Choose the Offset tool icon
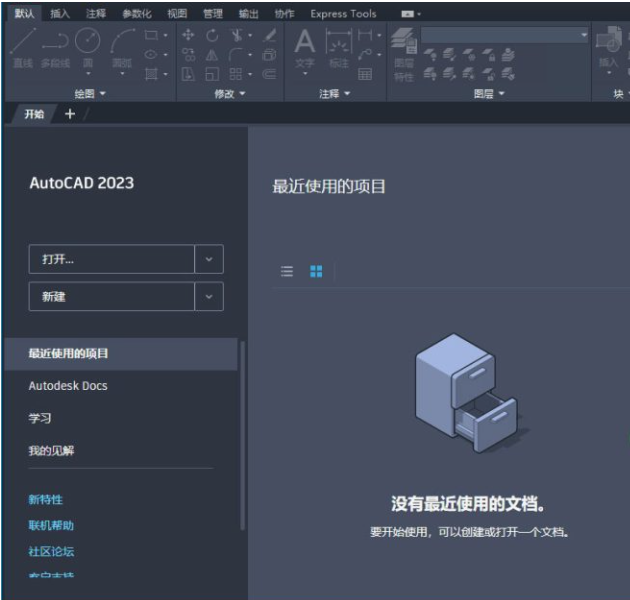Image resolution: width=630 pixels, height=600 pixels. click(x=269, y=74)
